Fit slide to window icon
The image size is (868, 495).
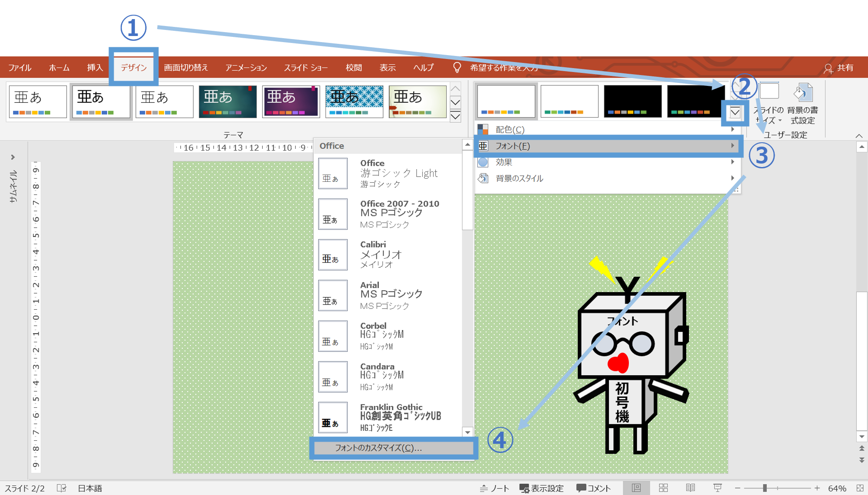860,488
